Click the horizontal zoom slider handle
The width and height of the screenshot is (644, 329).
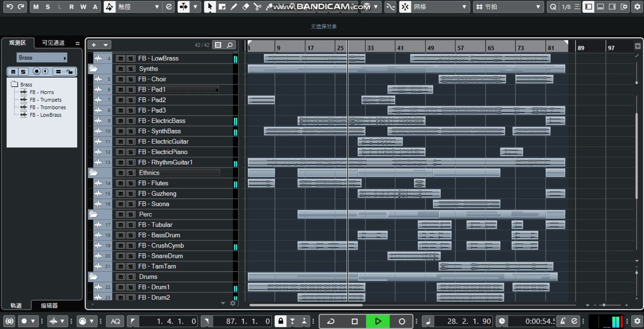point(604,305)
